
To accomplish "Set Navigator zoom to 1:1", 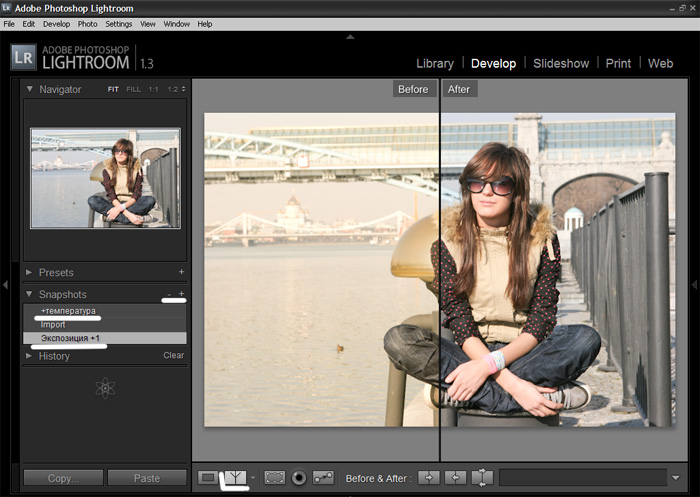I will 154,90.
